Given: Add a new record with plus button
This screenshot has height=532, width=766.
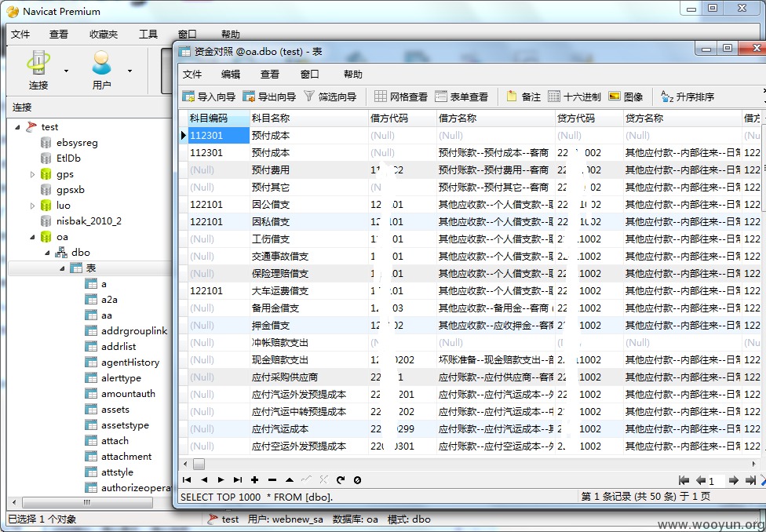Looking at the screenshot, I should (254, 480).
